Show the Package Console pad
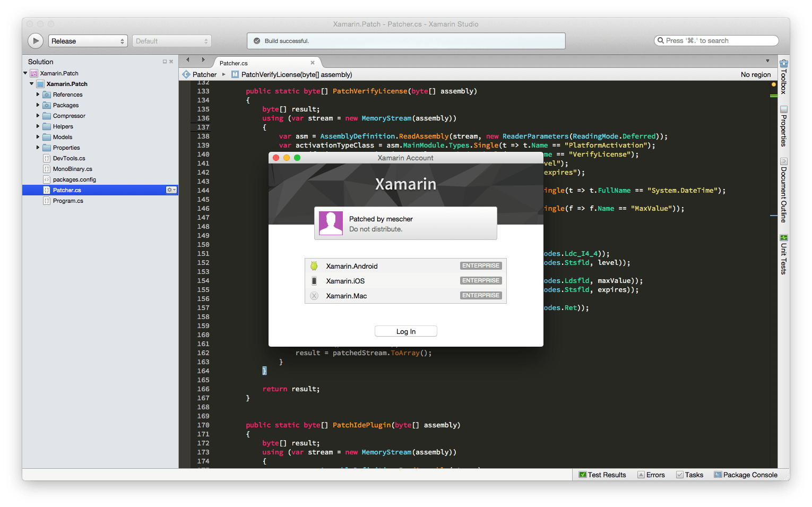 [746, 475]
